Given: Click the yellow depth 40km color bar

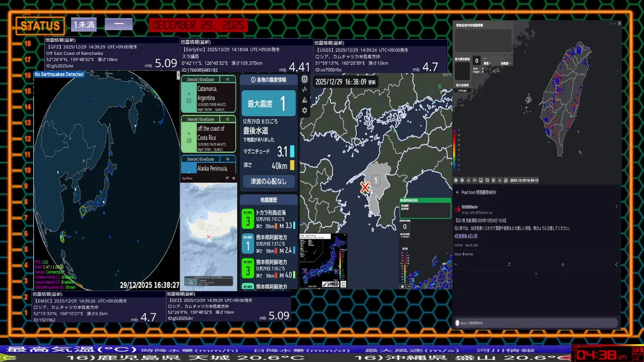Looking at the screenshot, I should click(292, 165).
